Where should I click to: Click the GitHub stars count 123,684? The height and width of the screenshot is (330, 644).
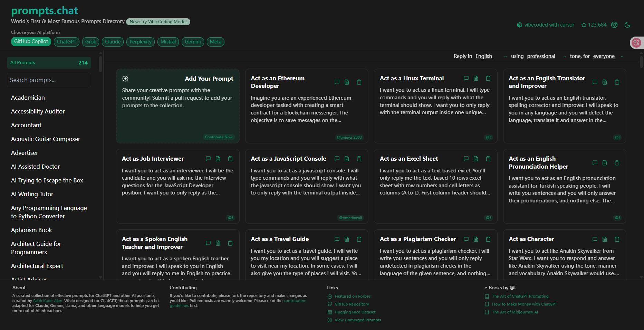(594, 25)
